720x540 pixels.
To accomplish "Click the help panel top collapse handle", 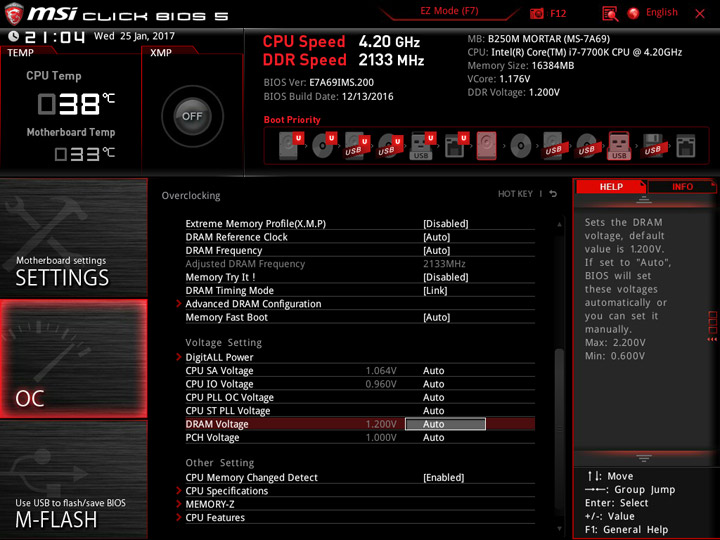I will tap(644, 200).
